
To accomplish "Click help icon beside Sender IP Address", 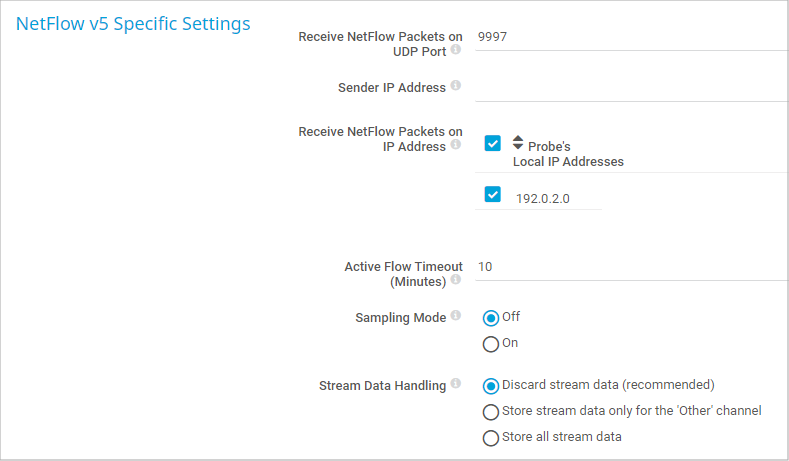I will pos(456,87).
